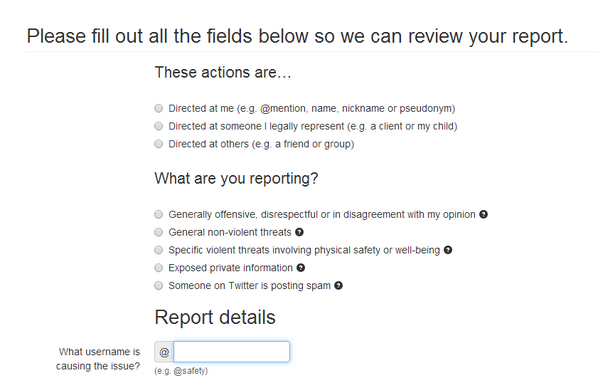Click 'Exposed private information' label text
The image size is (598, 383).
click(x=230, y=268)
